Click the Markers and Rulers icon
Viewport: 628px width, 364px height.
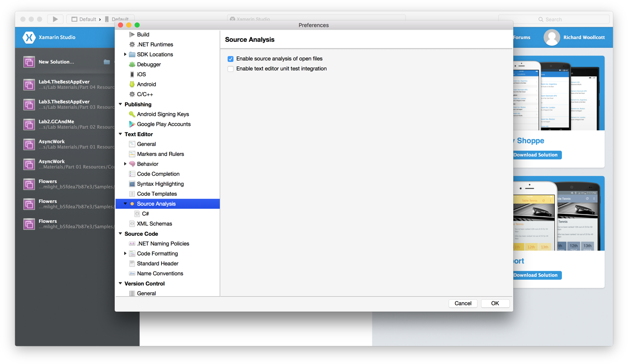coord(132,154)
